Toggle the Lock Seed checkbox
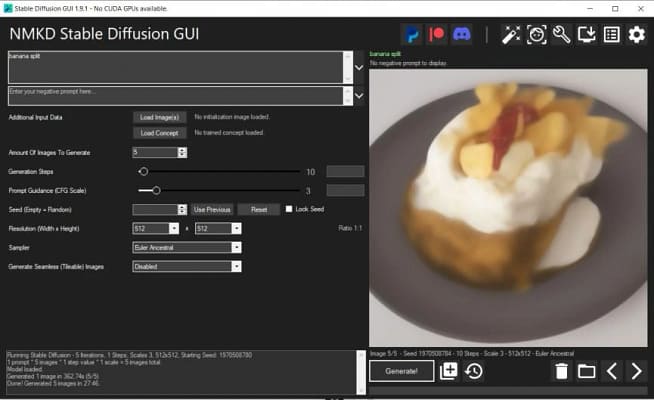 point(289,209)
